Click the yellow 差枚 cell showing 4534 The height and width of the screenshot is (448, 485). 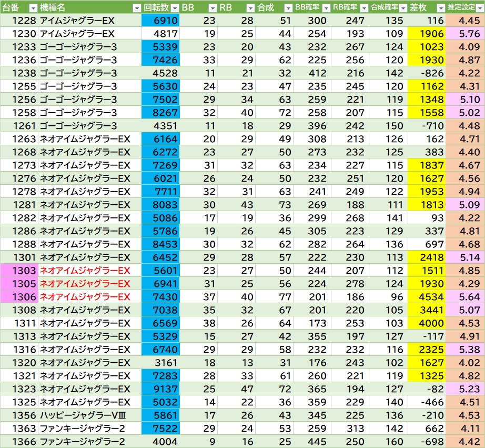(427, 297)
